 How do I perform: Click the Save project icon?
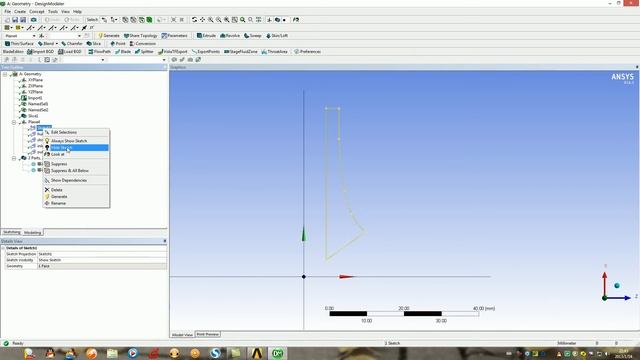[15, 20]
